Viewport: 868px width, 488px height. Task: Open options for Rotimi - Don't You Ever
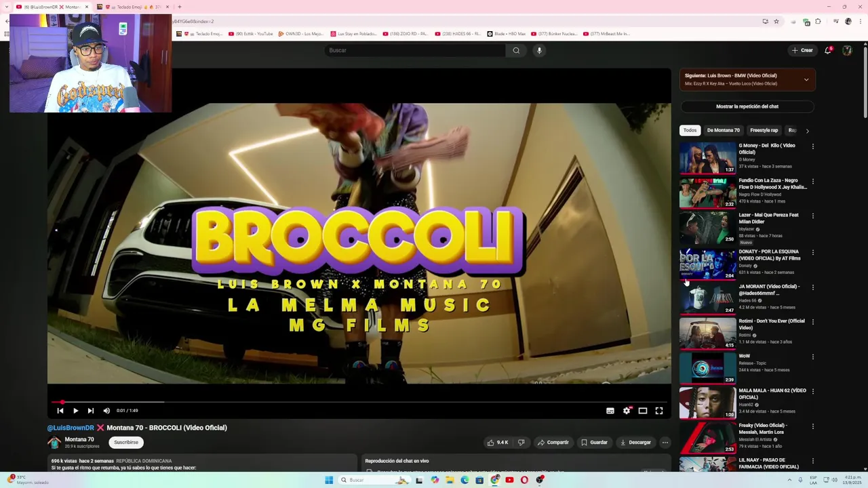pos(812,322)
